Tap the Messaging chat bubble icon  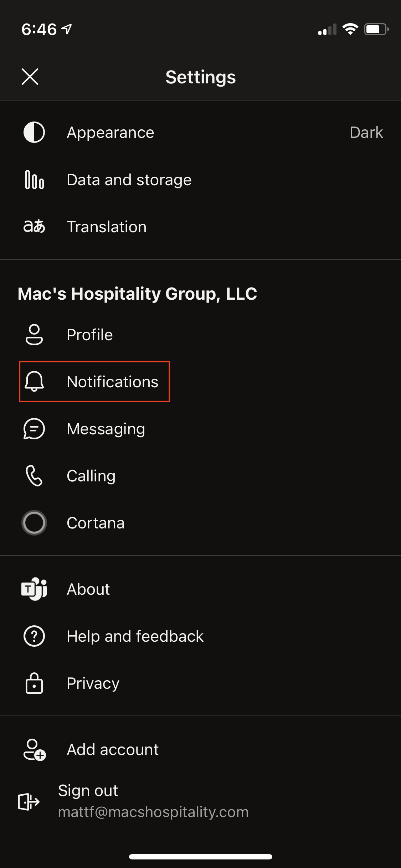(x=34, y=429)
